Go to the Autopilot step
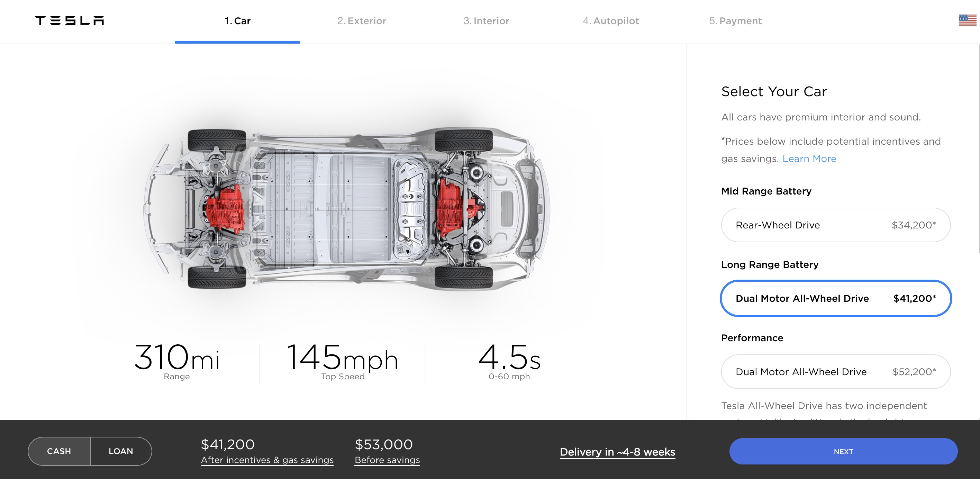This screenshot has width=980, height=479. (611, 21)
